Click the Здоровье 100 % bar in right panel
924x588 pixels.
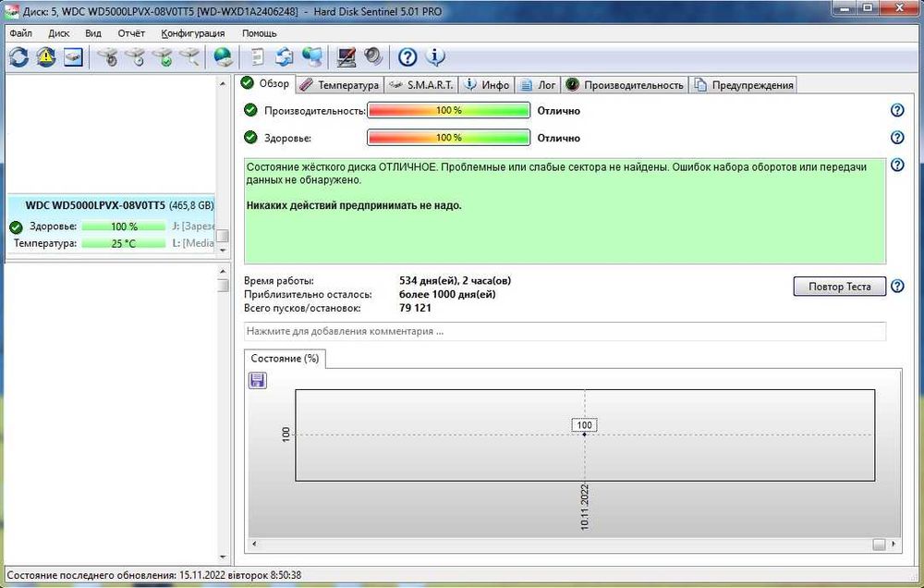[448, 138]
